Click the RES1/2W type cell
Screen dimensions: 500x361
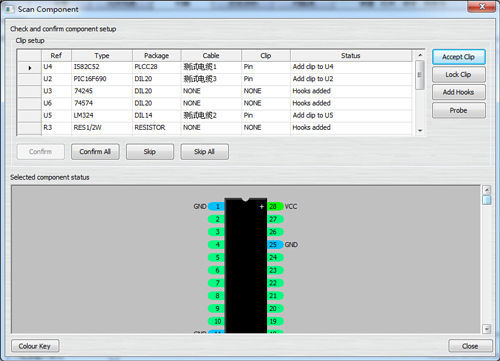102,128
